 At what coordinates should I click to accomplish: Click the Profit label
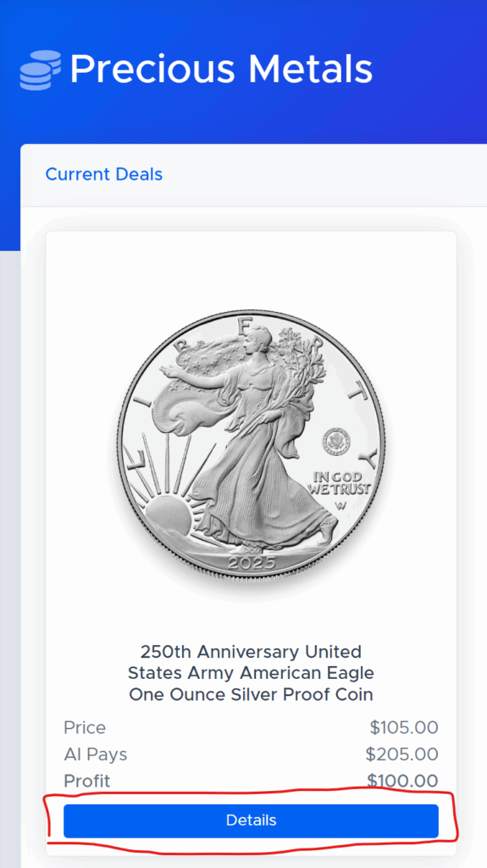87,781
